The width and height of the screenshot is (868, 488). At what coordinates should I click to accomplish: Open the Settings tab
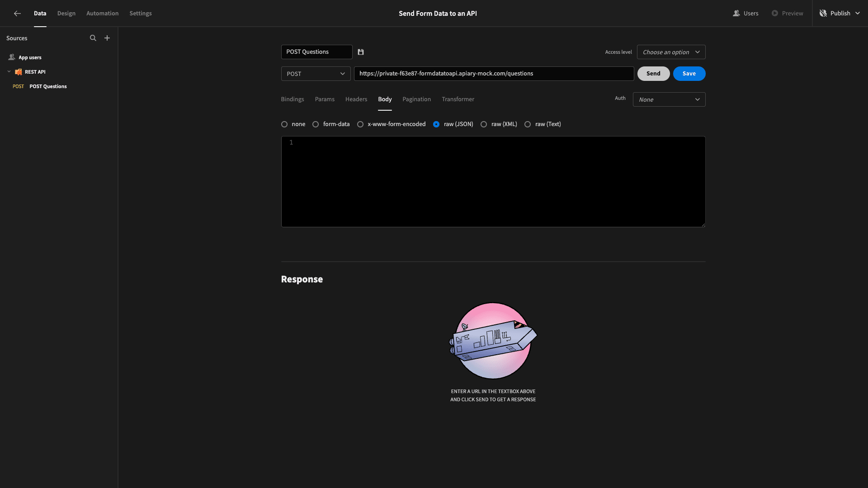point(141,14)
